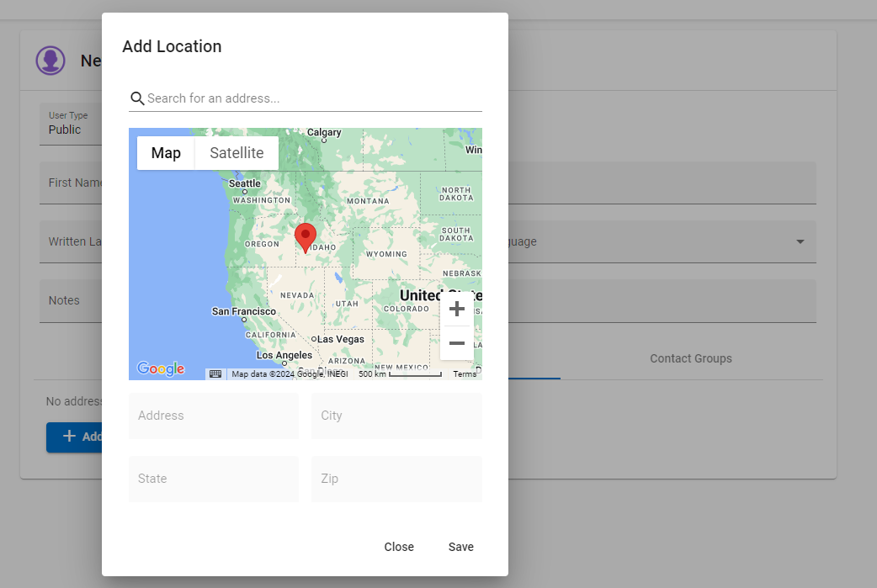Open map Terms link

tap(465, 374)
